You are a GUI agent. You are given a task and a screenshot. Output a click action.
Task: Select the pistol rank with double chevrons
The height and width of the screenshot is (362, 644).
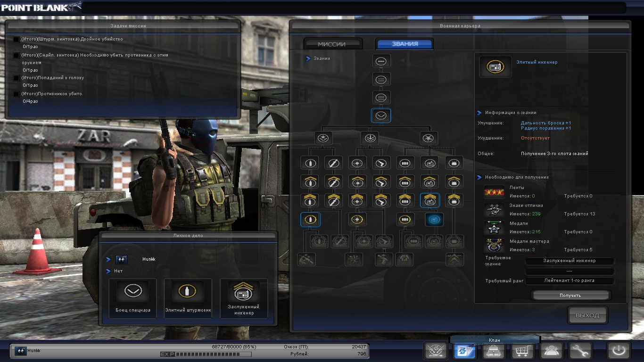coord(381,200)
